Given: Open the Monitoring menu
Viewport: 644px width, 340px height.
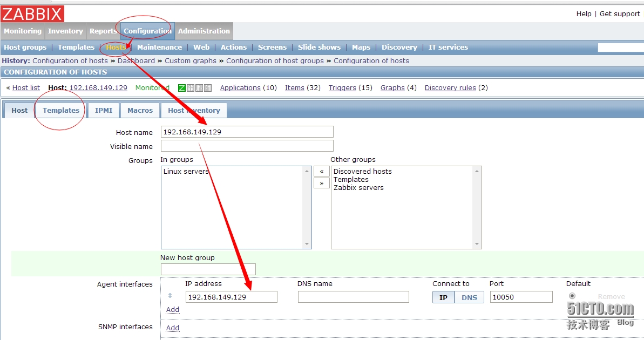Looking at the screenshot, I should point(23,31).
